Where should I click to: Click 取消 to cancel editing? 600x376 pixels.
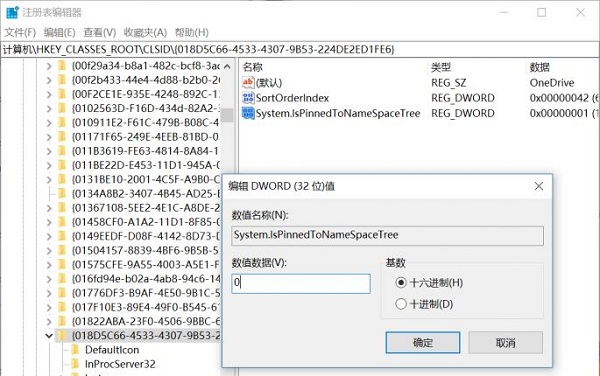(505, 342)
